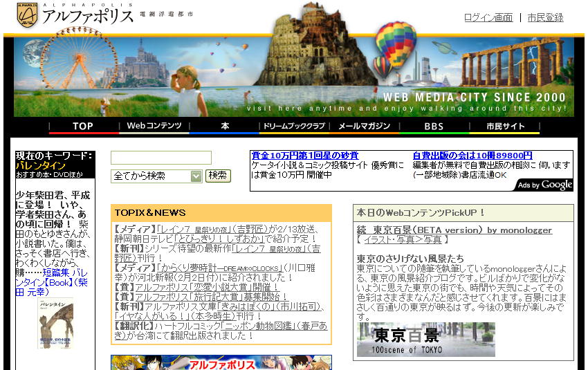Open the 賞金10万円第1回星の砂賞 ad link

pyautogui.click(x=305, y=156)
